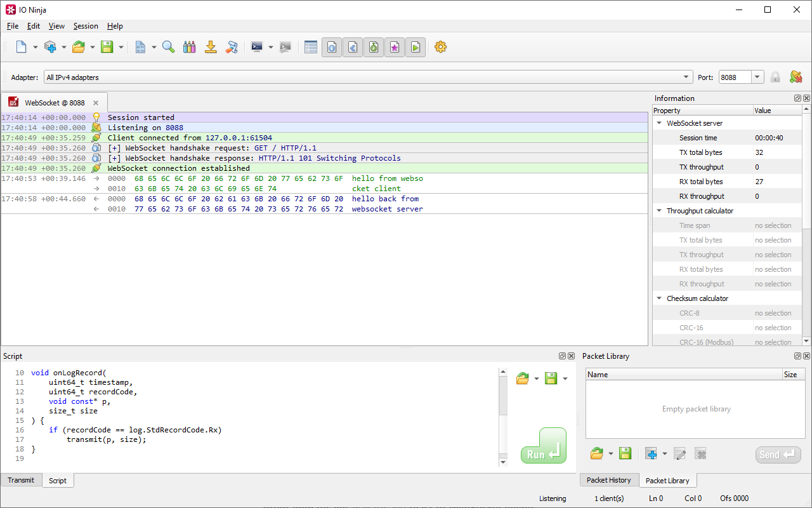Create a new session with the page icon
812x508 pixels.
[22, 47]
